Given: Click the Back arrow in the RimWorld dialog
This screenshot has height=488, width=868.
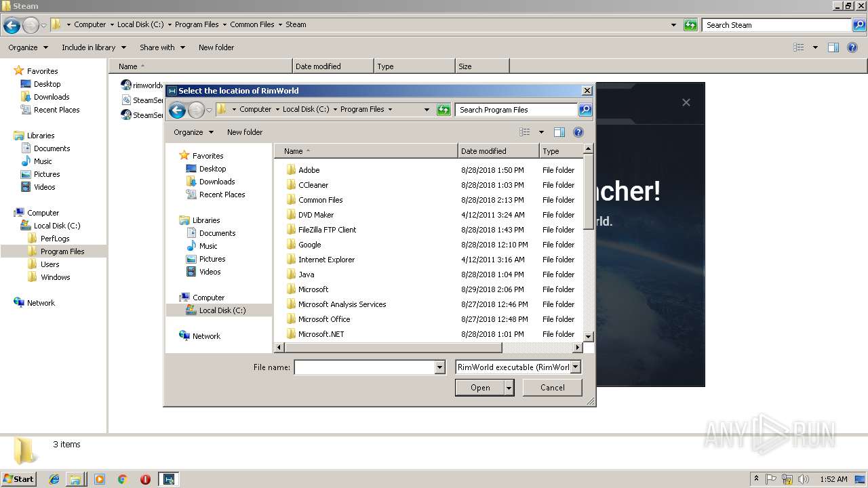Looking at the screenshot, I should (177, 110).
